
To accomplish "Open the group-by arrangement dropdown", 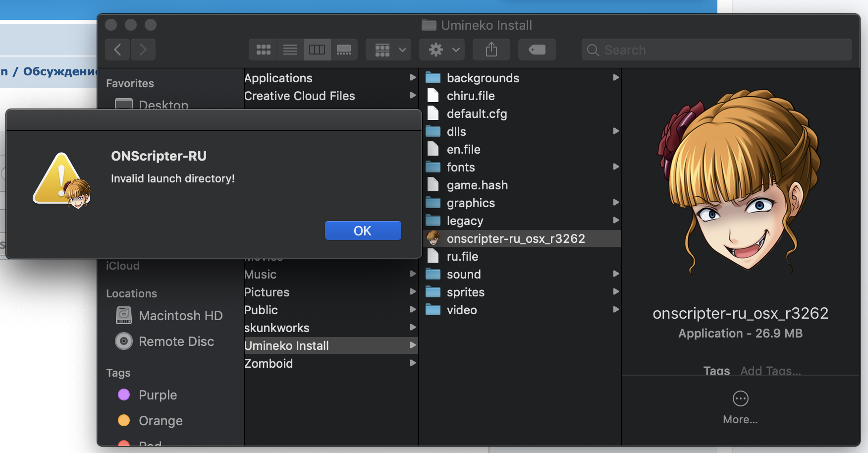I will click(388, 50).
